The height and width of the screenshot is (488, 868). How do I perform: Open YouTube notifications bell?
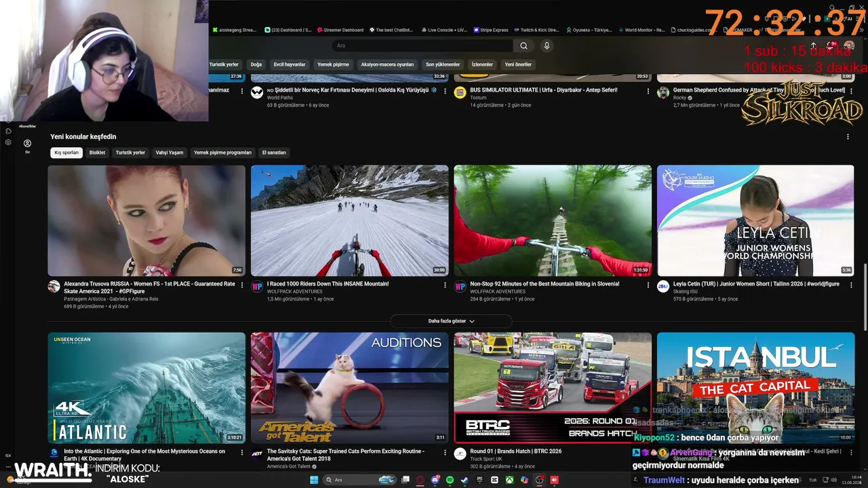coord(832,45)
